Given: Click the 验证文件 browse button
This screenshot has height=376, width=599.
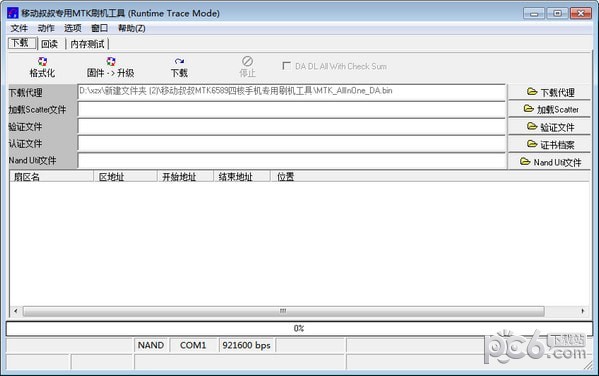Looking at the screenshot, I should point(549,126).
